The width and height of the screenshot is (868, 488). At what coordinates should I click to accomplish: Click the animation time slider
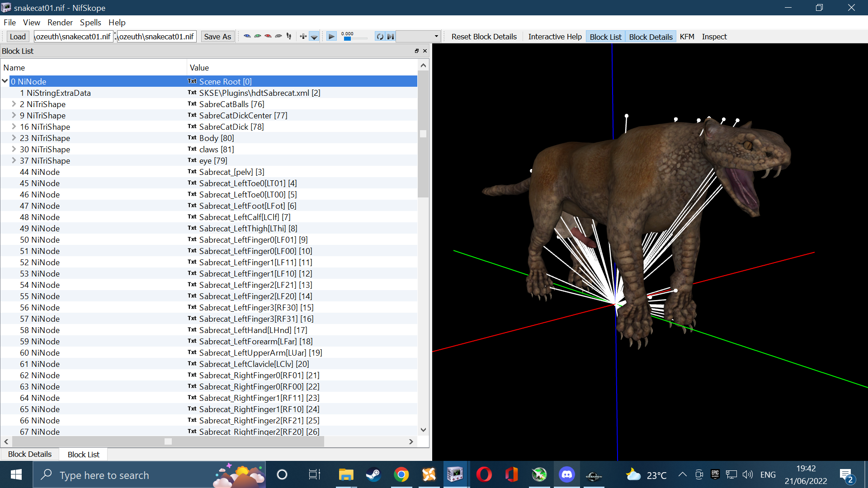coord(355,38)
